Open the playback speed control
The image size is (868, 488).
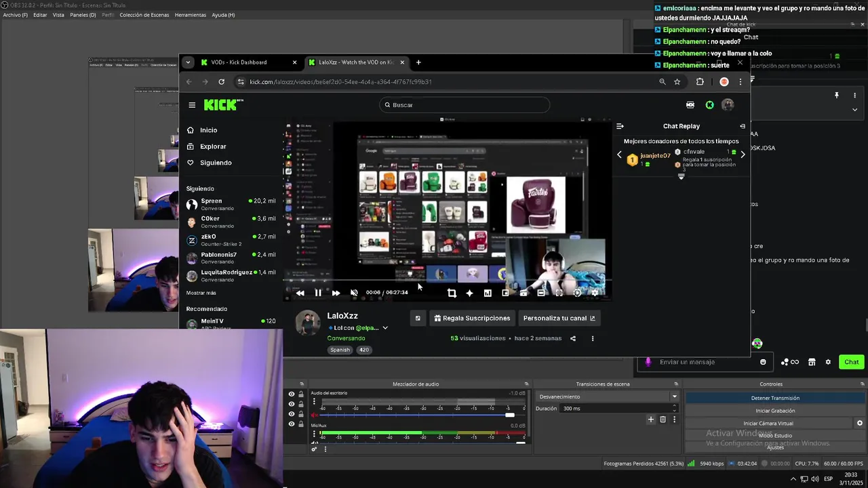click(x=577, y=293)
